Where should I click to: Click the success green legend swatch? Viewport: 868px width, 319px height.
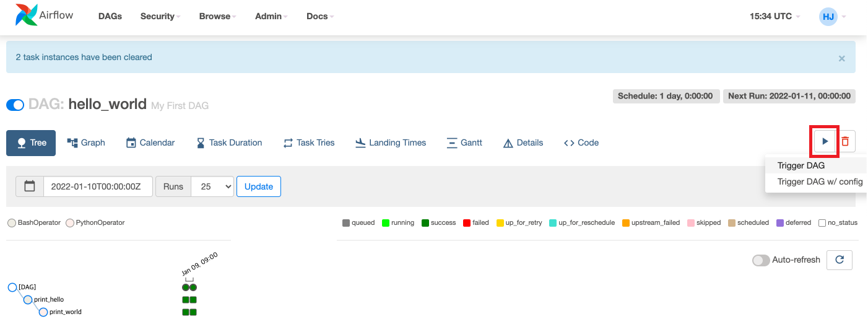(425, 223)
